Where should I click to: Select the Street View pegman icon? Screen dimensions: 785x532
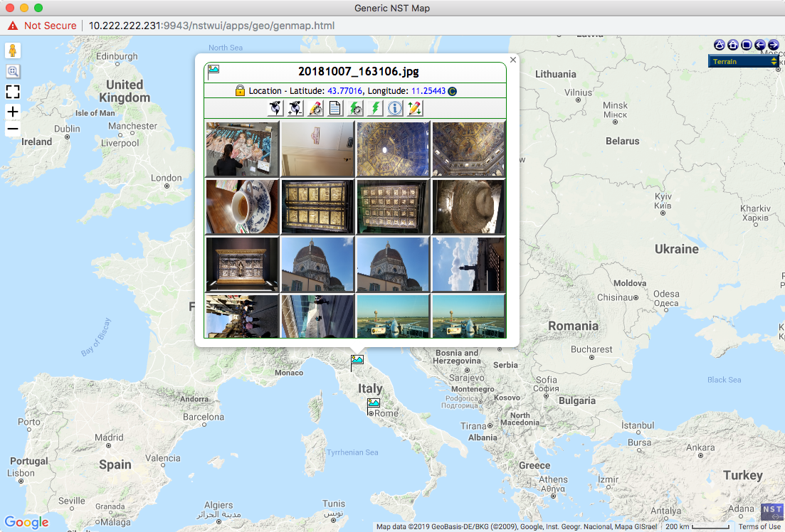(x=13, y=51)
